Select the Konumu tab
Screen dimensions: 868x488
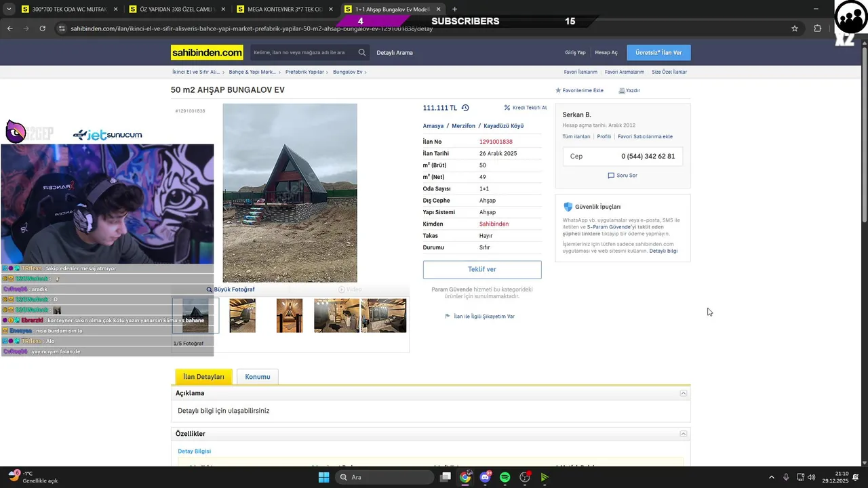(x=258, y=377)
